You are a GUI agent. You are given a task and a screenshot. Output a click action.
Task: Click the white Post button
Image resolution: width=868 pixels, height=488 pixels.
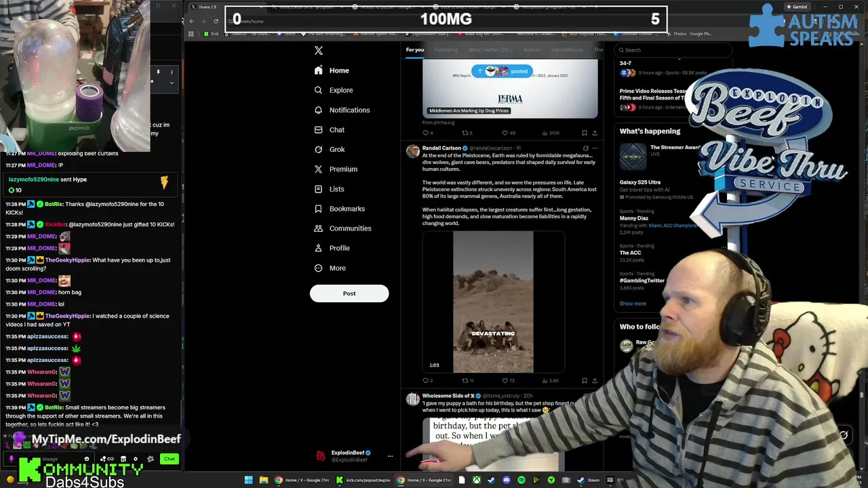(x=349, y=293)
